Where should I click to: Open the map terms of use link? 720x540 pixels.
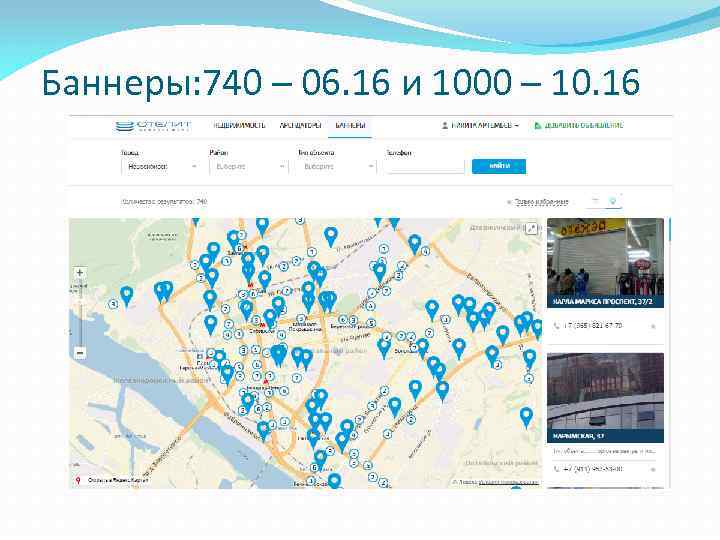click(x=509, y=482)
